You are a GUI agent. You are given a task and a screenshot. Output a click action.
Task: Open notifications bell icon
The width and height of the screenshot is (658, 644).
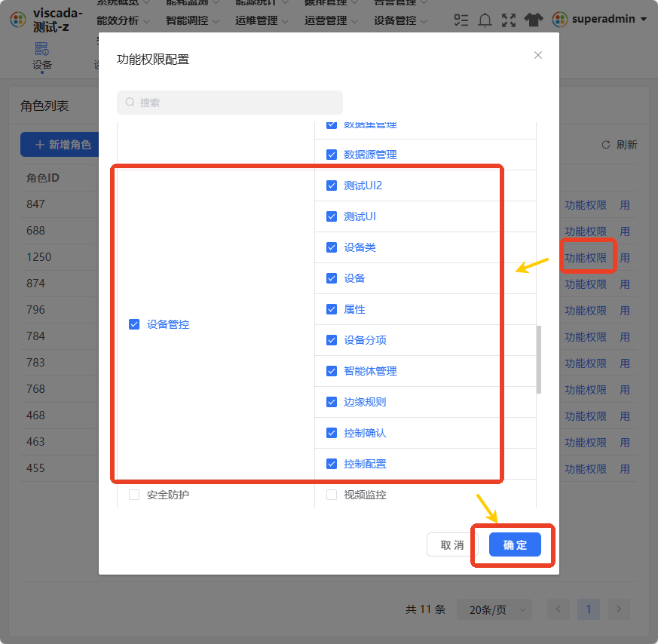tap(485, 20)
